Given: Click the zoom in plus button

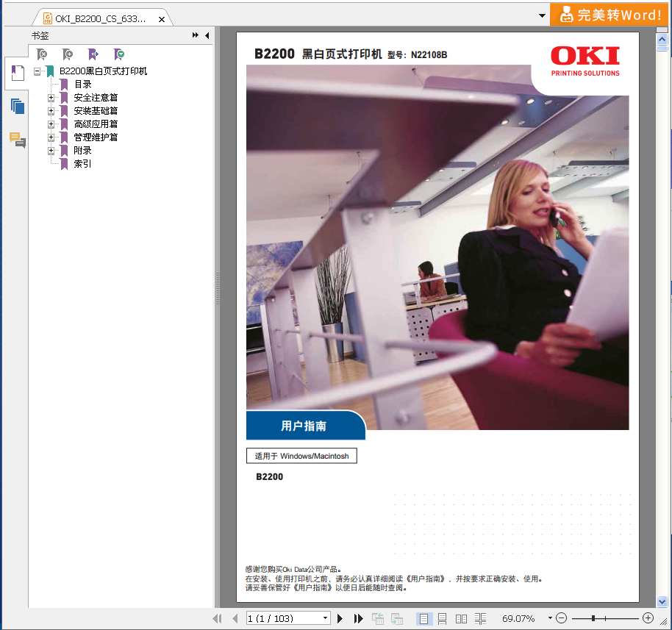Looking at the screenshot, I should (648, 618).
